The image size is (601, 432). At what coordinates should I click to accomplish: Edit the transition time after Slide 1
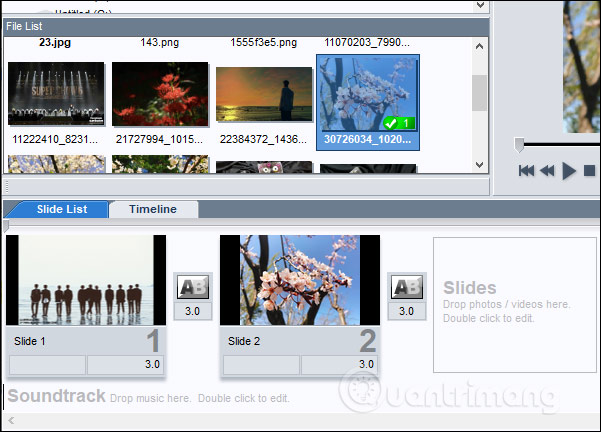point(192,311)
